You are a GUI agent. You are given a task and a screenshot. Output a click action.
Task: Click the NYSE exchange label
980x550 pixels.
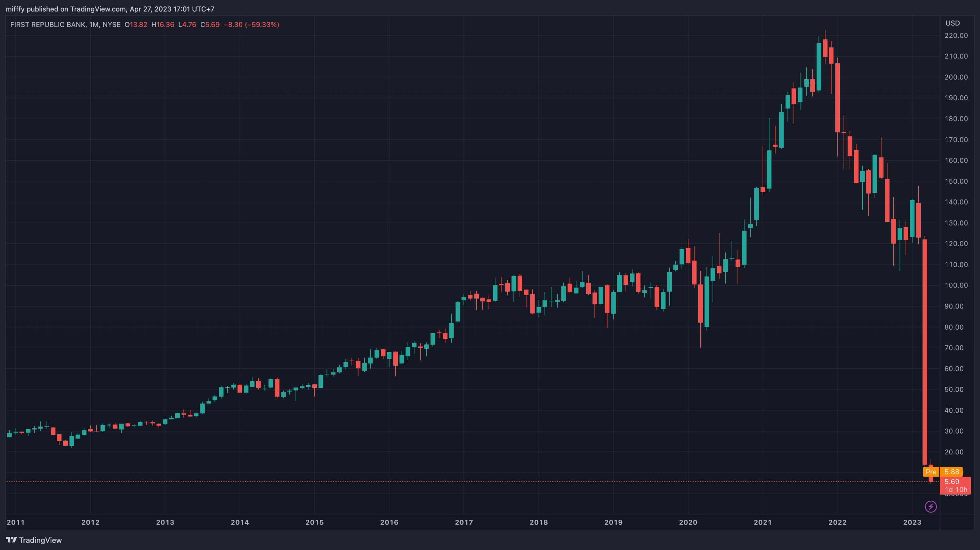[x=112, y=25]
